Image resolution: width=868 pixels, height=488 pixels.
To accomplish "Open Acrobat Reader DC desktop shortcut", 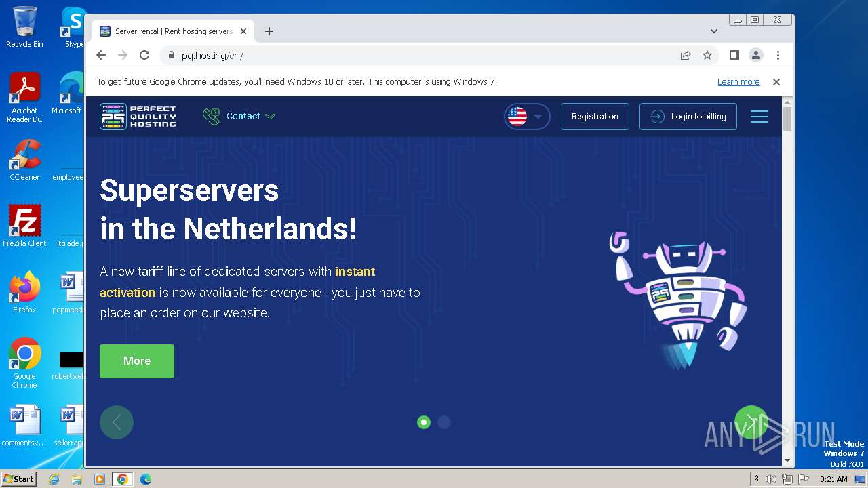I will click(x=24, y=98).
